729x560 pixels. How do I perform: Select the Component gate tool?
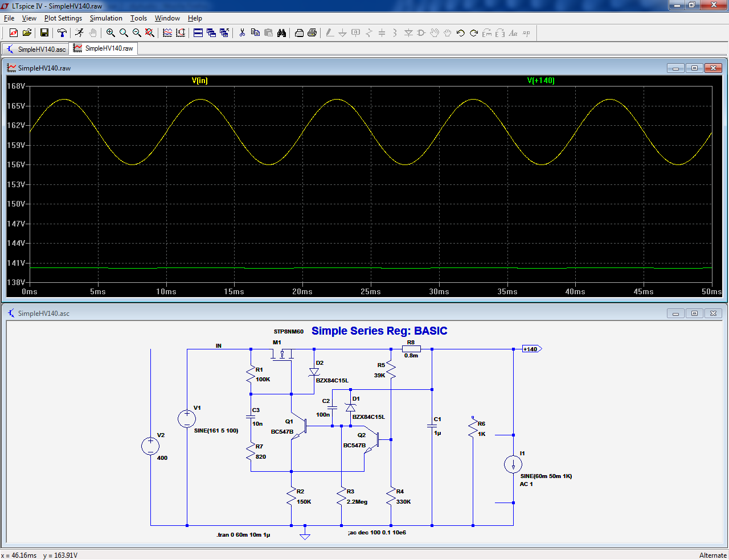coord(421,33)
